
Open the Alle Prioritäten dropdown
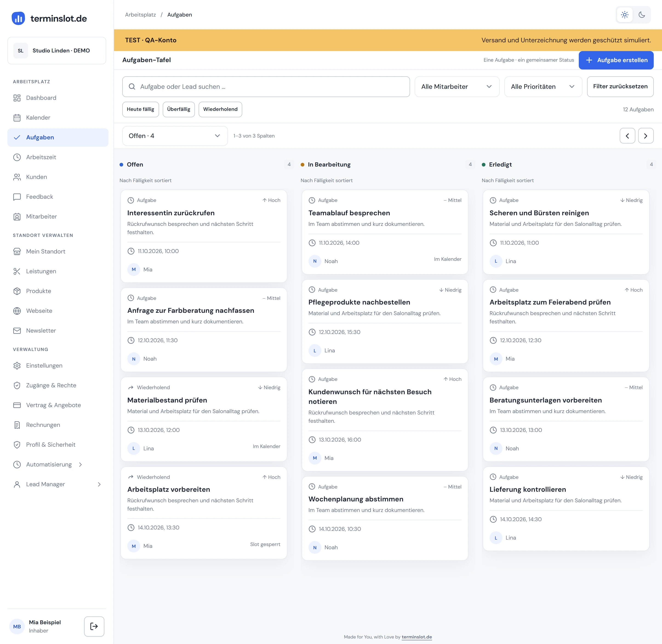(543, 86)
